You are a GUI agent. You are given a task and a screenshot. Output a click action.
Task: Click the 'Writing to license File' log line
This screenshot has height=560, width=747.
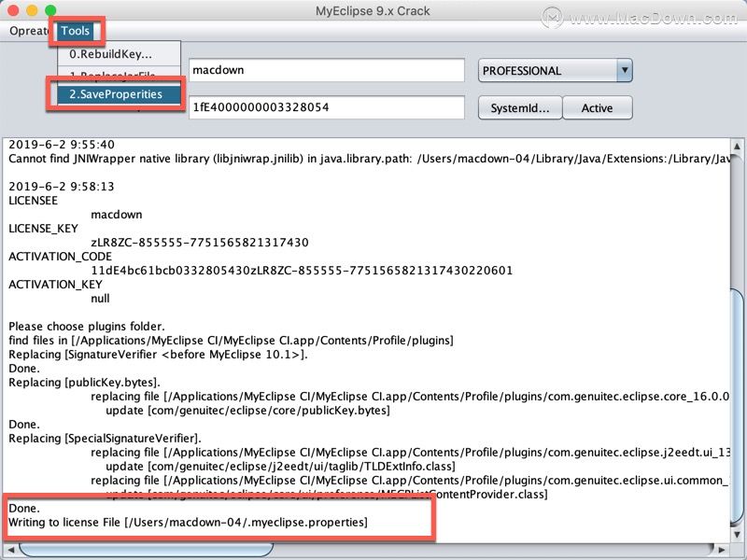(188, 523)
